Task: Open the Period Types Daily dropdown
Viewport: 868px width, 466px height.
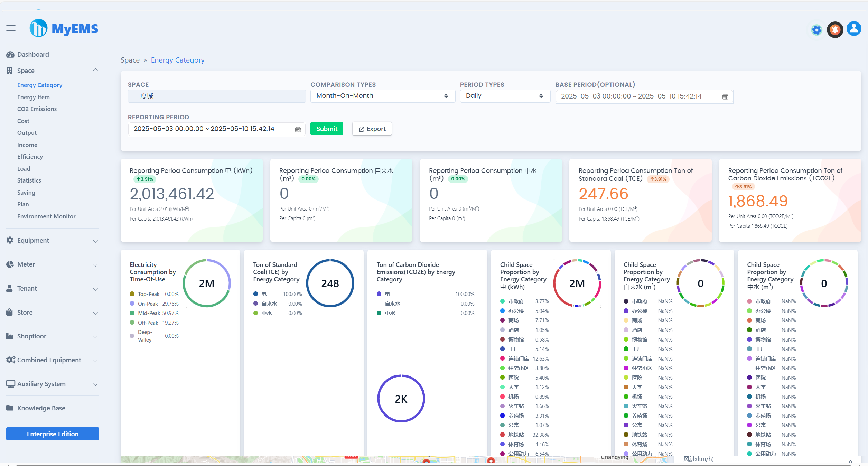Action: coord(504,96)
